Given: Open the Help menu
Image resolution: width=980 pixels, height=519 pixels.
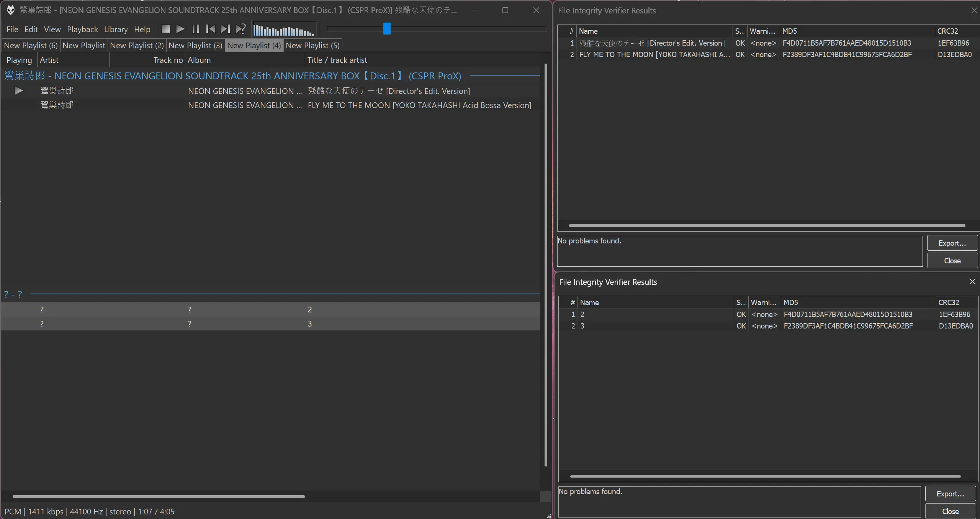Looking at the screenshot, I should [x=142, y=30].
